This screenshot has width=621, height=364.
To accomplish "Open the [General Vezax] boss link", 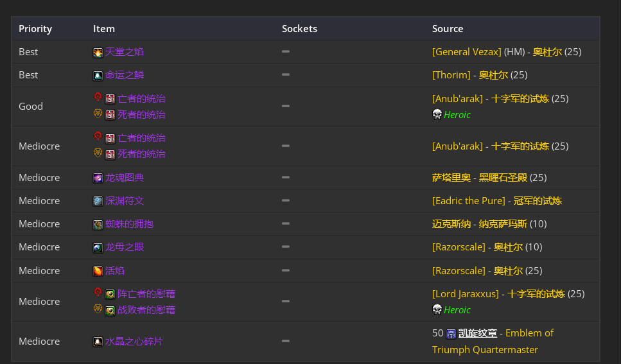I will pos(466,52).
